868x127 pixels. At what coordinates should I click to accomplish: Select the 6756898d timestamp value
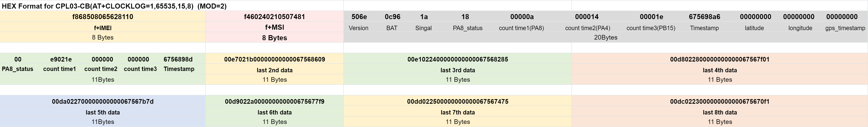[178, 59]
